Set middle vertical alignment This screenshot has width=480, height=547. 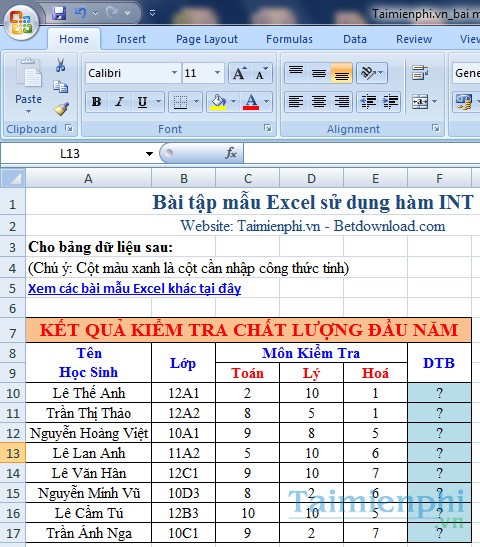(x=318, y=73)
